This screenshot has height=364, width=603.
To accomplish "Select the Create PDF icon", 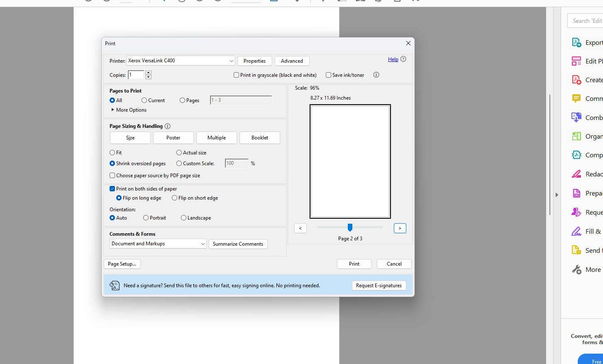I will pos(576,80).
